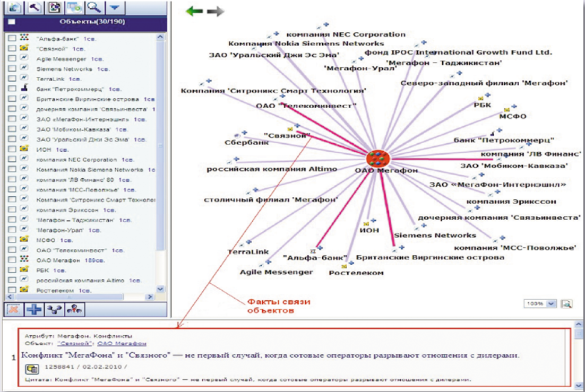Click the red X delete button
Viewport: 585px width, 392px height.
12,310
